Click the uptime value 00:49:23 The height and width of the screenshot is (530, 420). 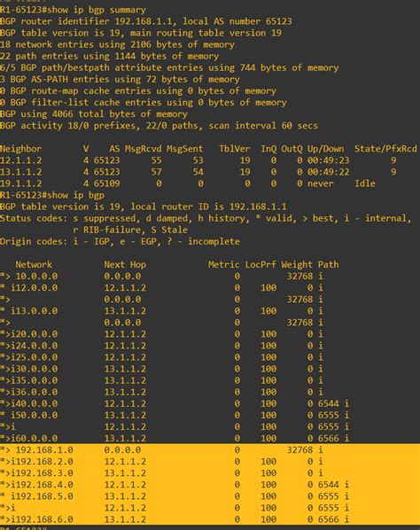tap(328, 160)
